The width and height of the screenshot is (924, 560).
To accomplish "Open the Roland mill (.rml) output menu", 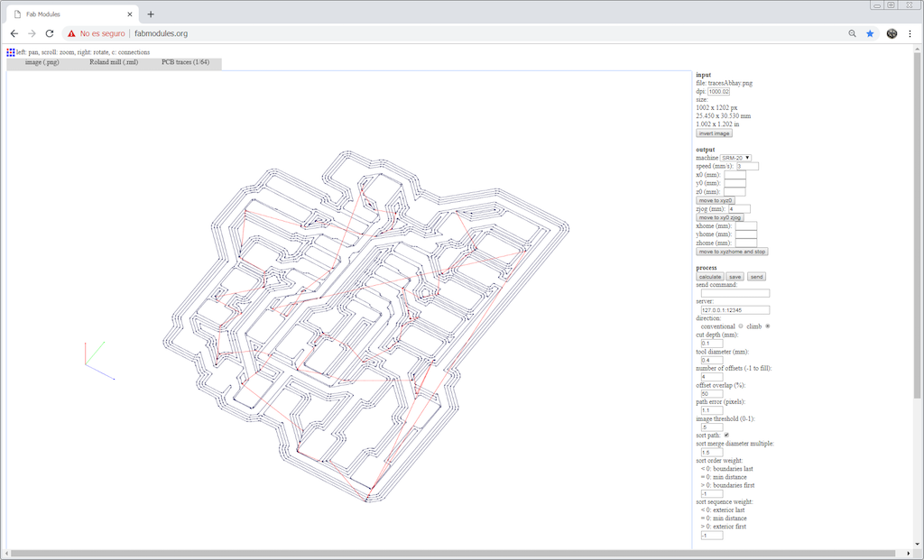I will pyautogui.click(x=114, y=62).
